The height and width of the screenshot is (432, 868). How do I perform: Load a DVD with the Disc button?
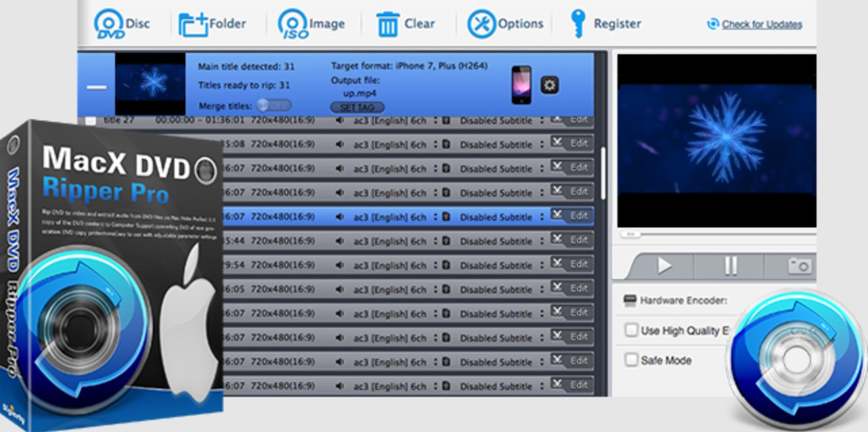(x=122, y=24)
